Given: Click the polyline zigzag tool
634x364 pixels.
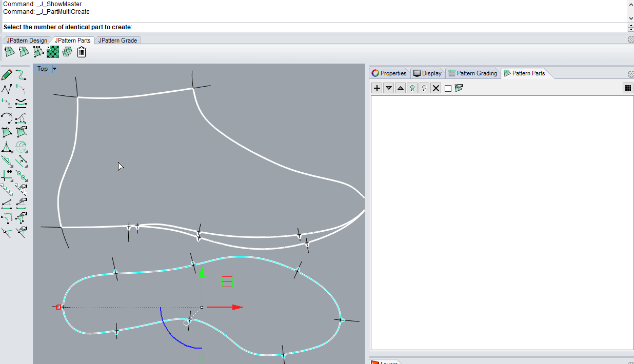Looking at the screenshot, I should (7, 89).
